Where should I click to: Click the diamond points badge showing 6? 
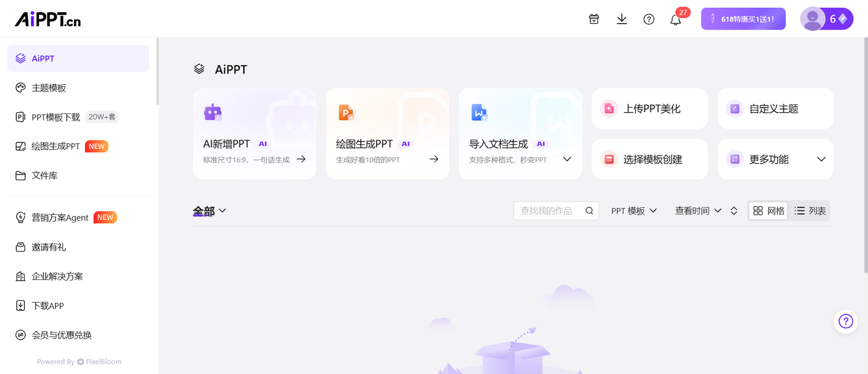click(x=838, y=19)
